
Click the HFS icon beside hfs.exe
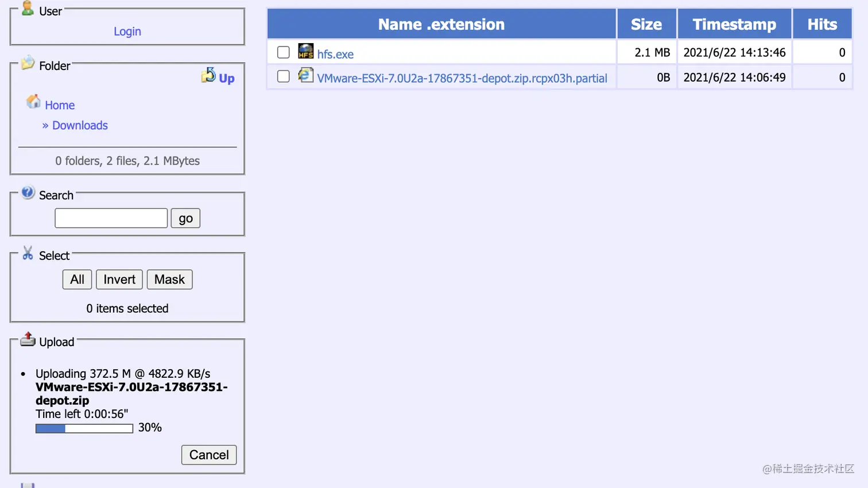click(306, 51)
